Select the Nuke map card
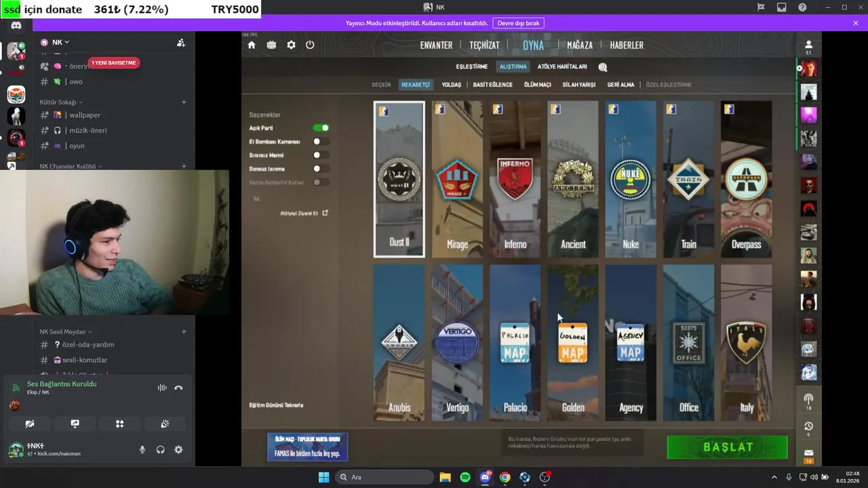Image resolution: width=868 pixels, height=488 pixels. tap(631, 180)
